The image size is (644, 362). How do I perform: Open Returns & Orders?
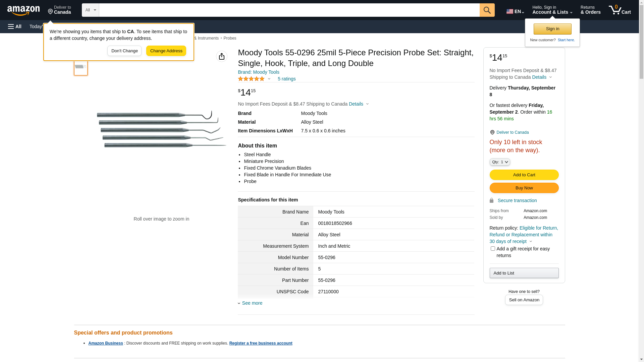point(590,10)
